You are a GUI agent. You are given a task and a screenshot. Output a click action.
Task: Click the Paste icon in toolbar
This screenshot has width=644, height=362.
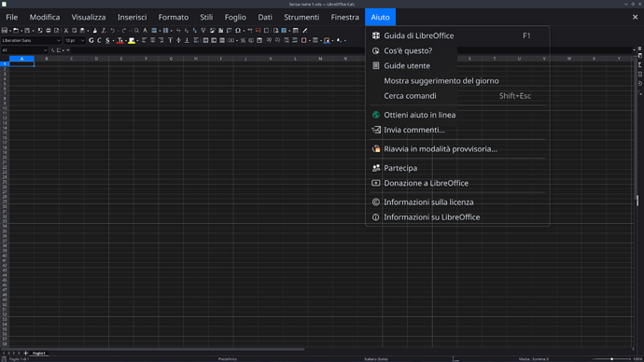tap(82, 31)
